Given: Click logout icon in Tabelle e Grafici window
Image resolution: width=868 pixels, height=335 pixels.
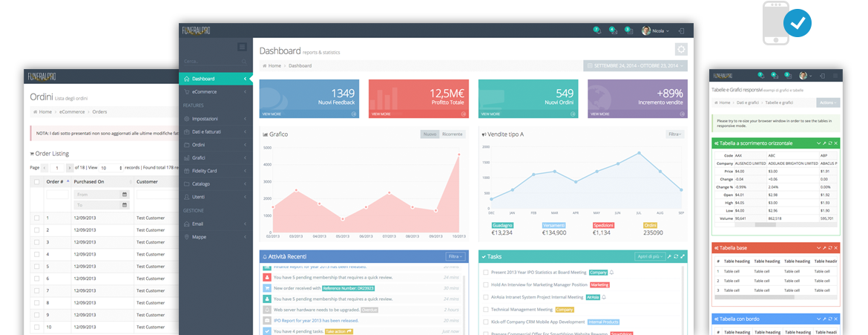Looking at the screenshot, I should tap(823, 75).
